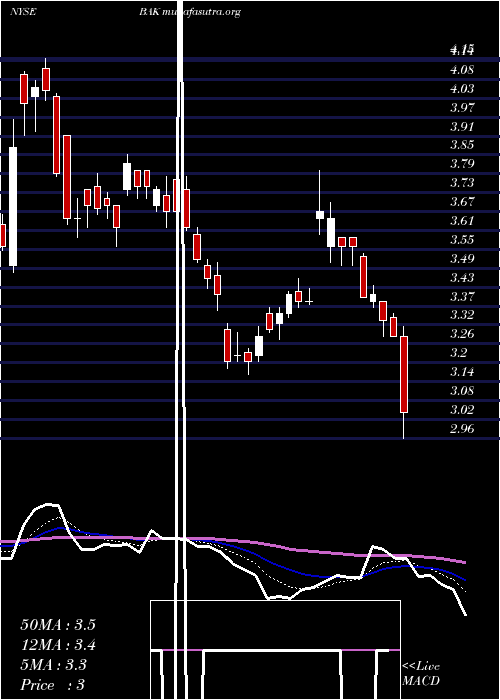Click the NYSE exchange label

tap(23, 12)
